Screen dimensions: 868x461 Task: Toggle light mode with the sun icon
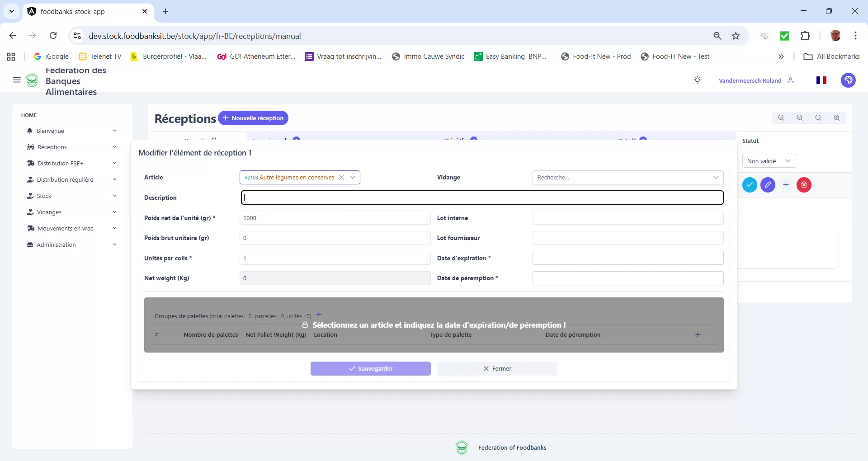(x=697, y=80)
